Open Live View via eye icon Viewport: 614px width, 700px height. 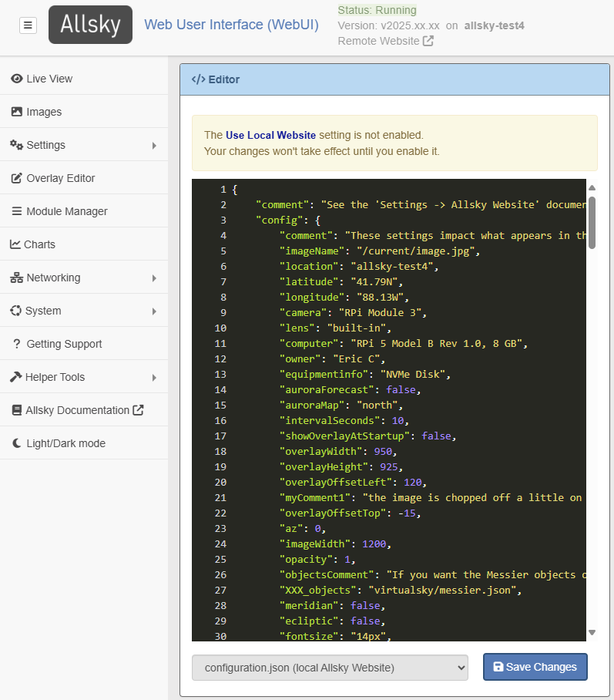[16, 79]
